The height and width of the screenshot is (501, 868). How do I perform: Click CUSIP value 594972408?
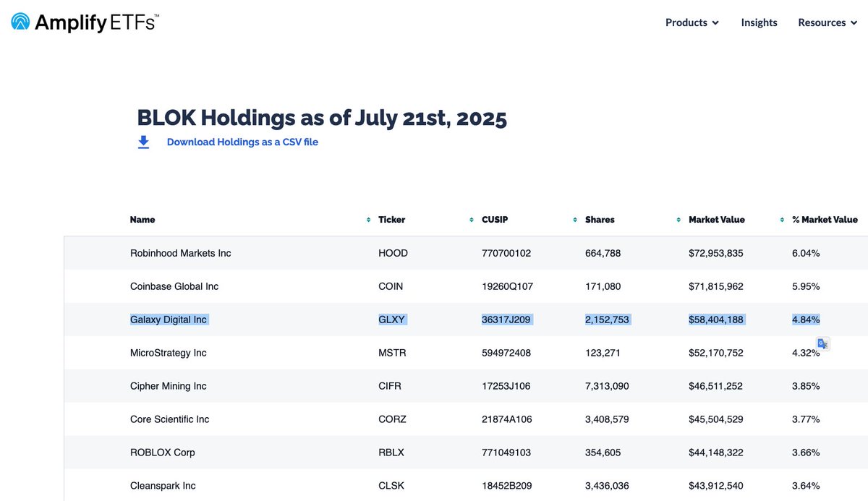click(506, 353)
